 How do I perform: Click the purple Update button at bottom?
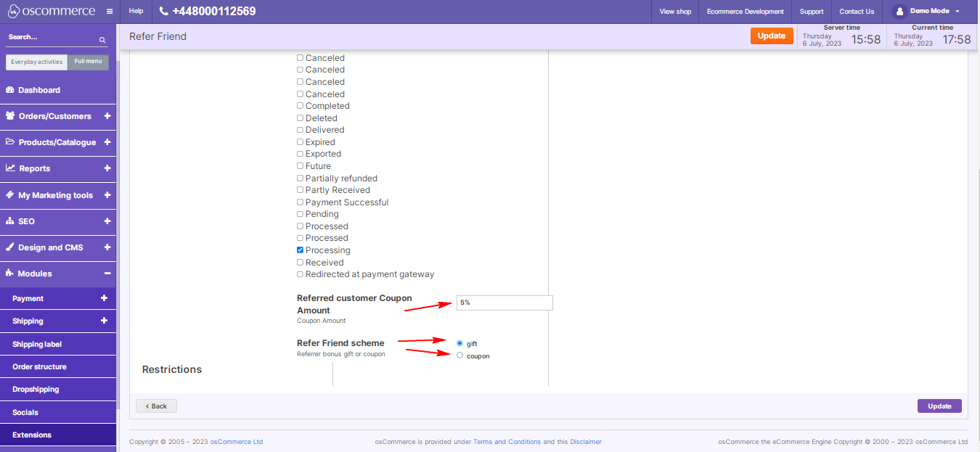(939, 406)
